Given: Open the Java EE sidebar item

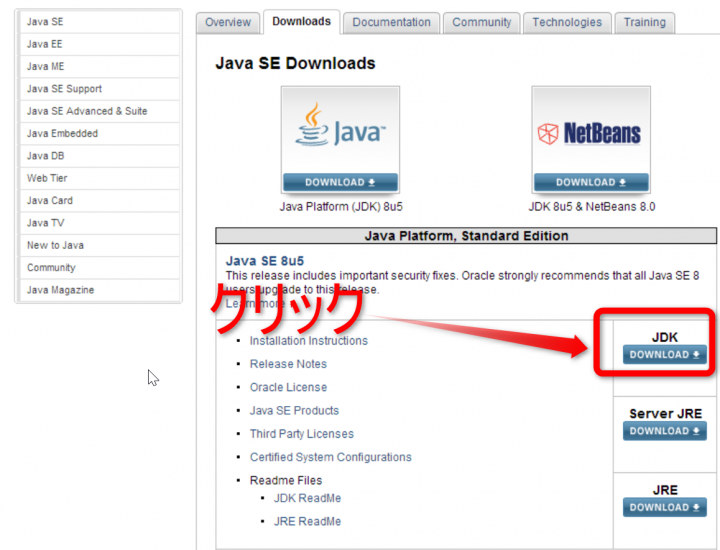Looking at the screenshot, I should [99, 44].
